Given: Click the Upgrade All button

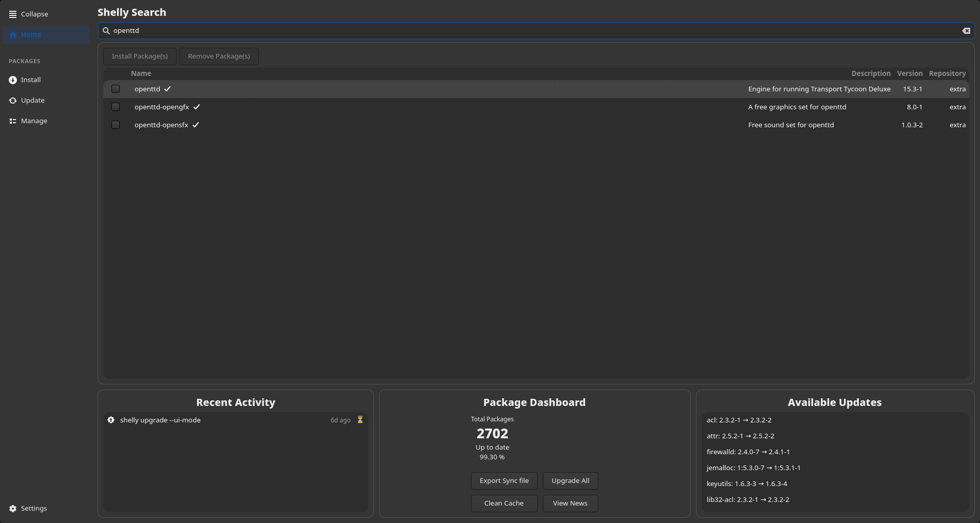Looking at the screenshot, I should [570, 481].
